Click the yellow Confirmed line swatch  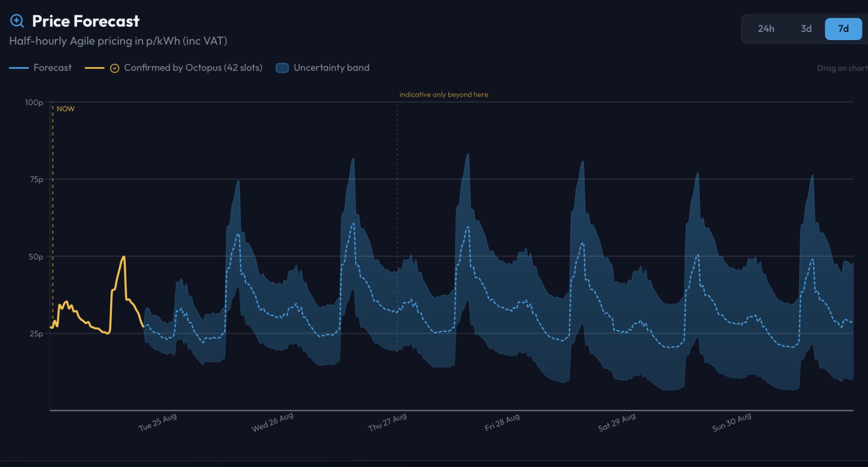click(94, 68)
